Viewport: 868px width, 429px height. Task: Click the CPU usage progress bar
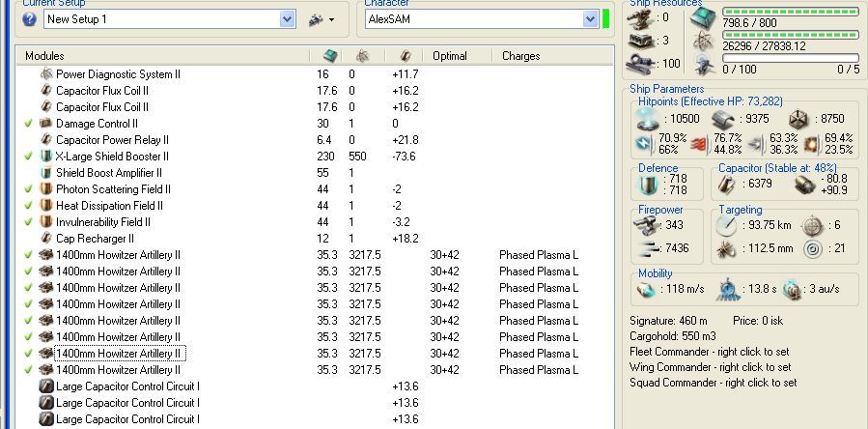(791, 12)
